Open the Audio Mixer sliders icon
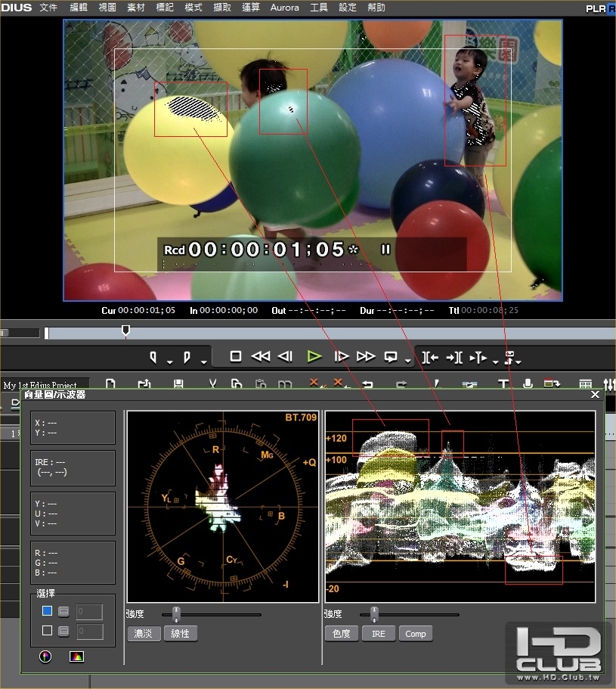616x689 pixels. pos(609,384)
